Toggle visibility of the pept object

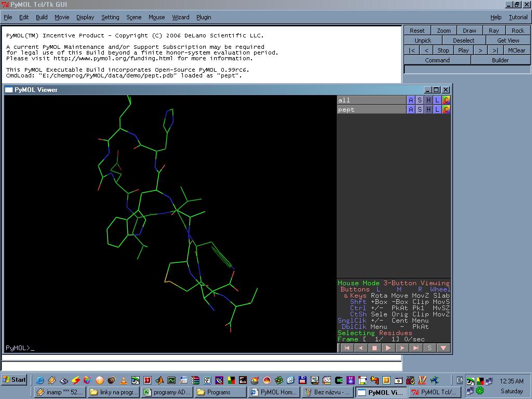click(x=371, y=109)
